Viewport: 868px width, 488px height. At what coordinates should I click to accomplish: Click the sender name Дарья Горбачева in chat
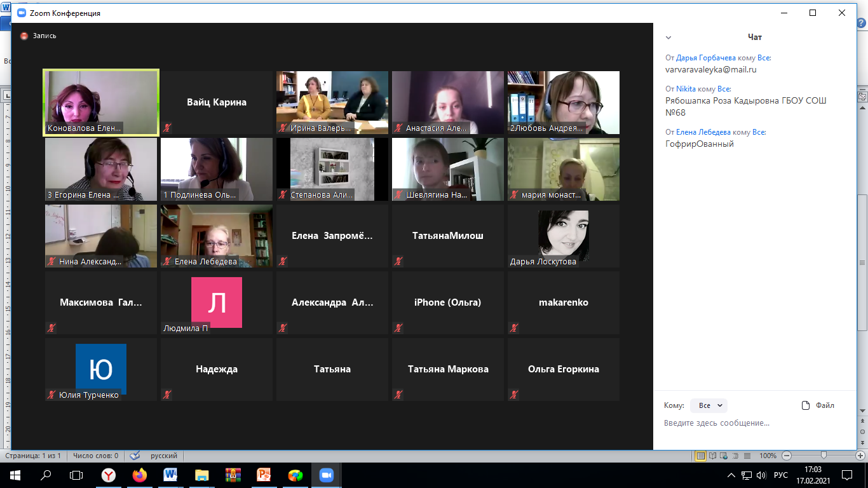[706, 58]
